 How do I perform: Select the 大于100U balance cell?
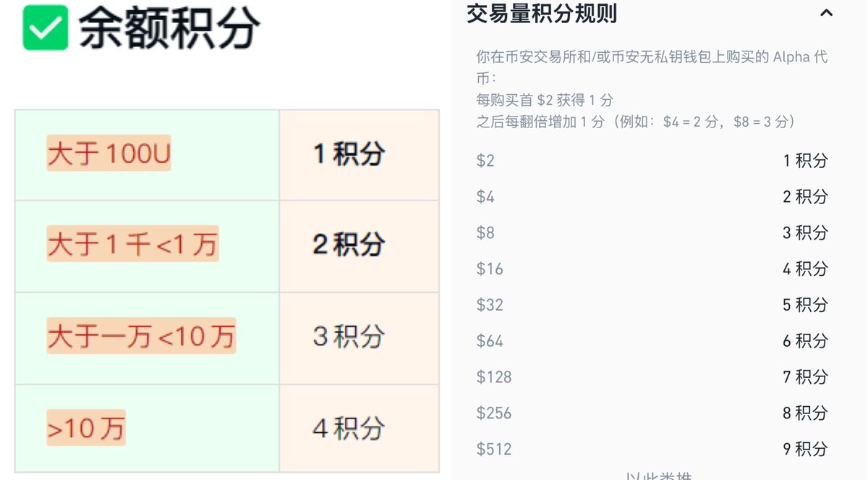click(x=147, y=155)
